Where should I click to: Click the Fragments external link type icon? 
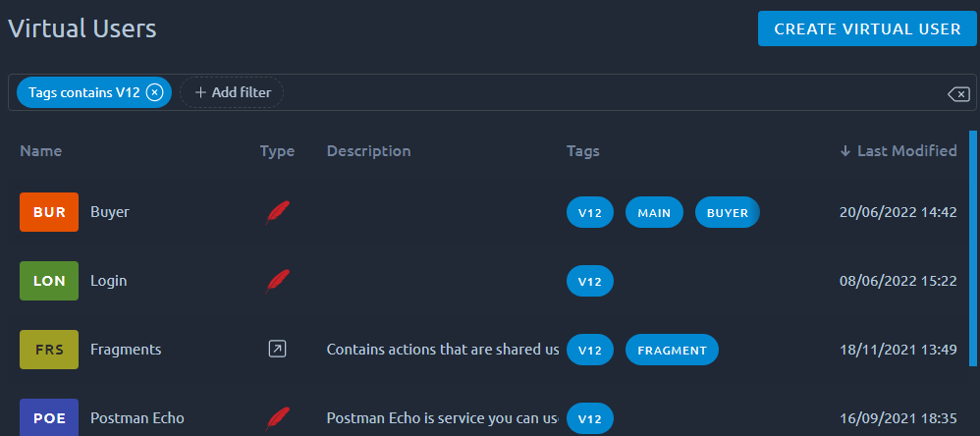[x=277, y=350]
